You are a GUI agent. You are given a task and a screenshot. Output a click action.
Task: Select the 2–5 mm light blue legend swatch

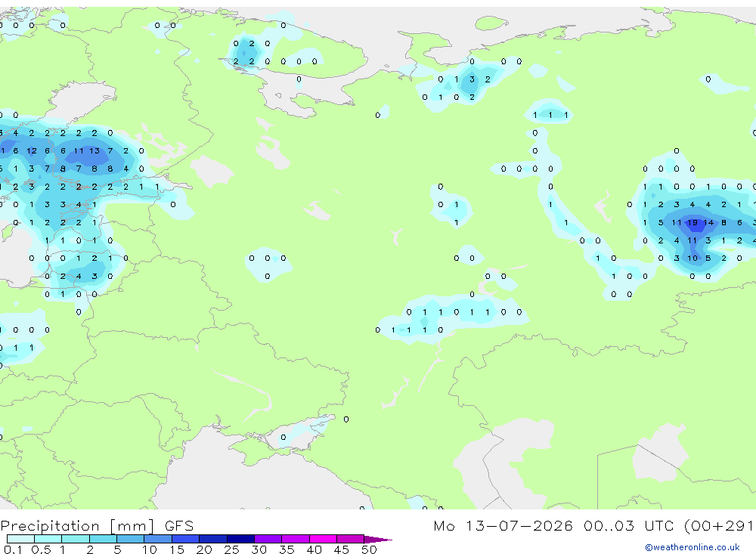103,539
